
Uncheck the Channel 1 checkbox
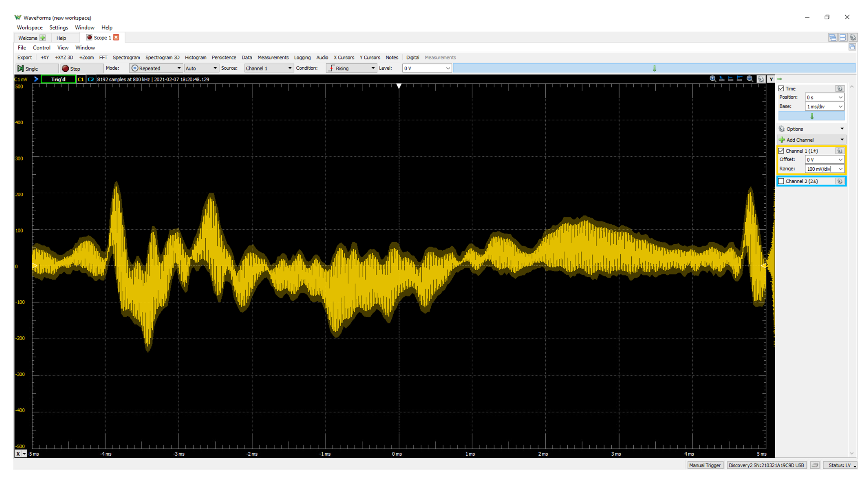click(x=781, y=151)
